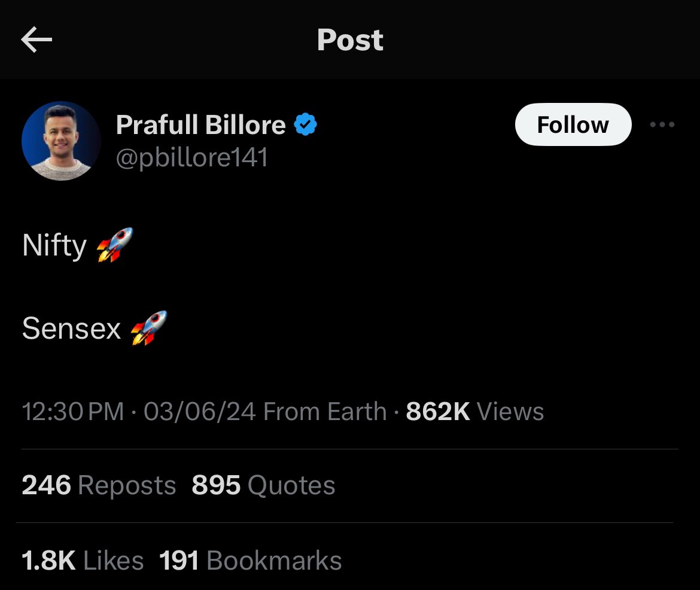View the 862K Views analytics
Screen dimensions: 700x590
click(475, 411)
